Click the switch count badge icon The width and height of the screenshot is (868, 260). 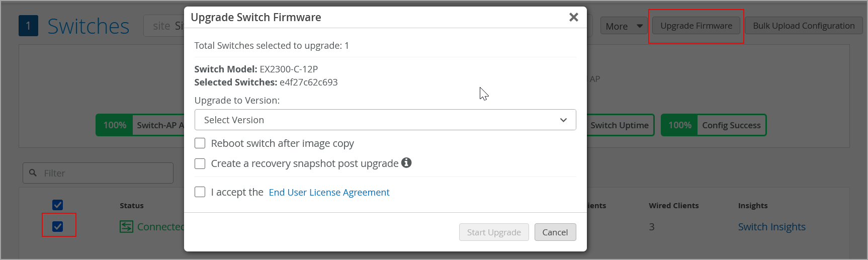click(28, 26)
